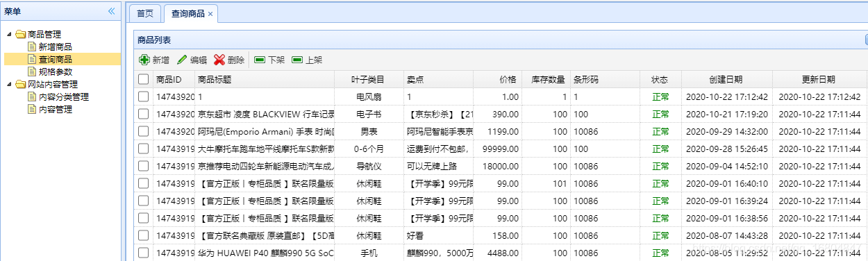Click the 2020-08-07 14:43:28 creation date
868x261 pixels.
726,236
